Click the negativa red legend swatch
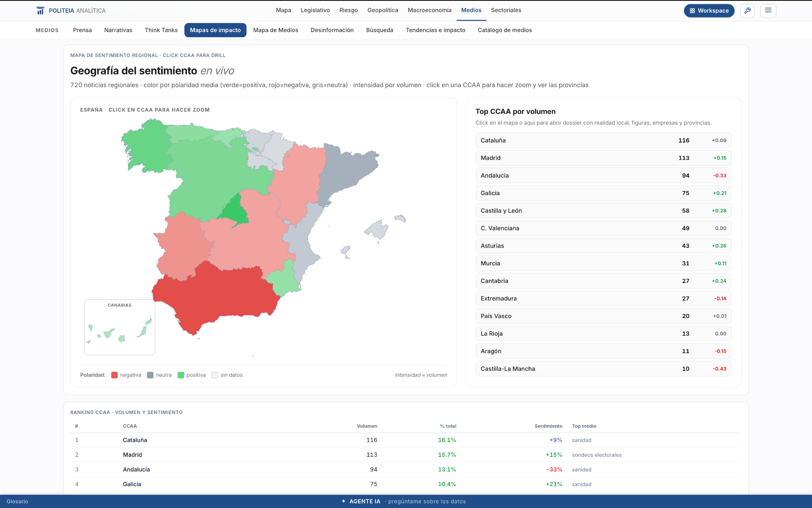The height and width of the screenshot is (508, 812). 114,375
